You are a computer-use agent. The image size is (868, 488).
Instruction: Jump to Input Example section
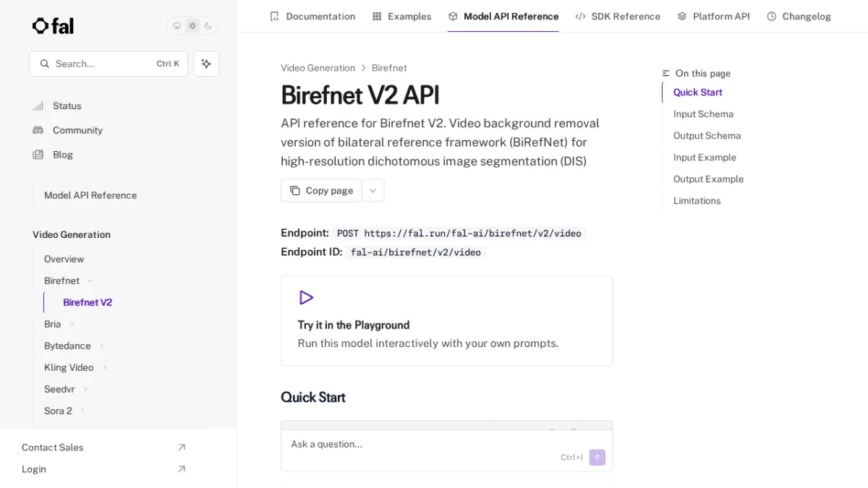(705, 158)
